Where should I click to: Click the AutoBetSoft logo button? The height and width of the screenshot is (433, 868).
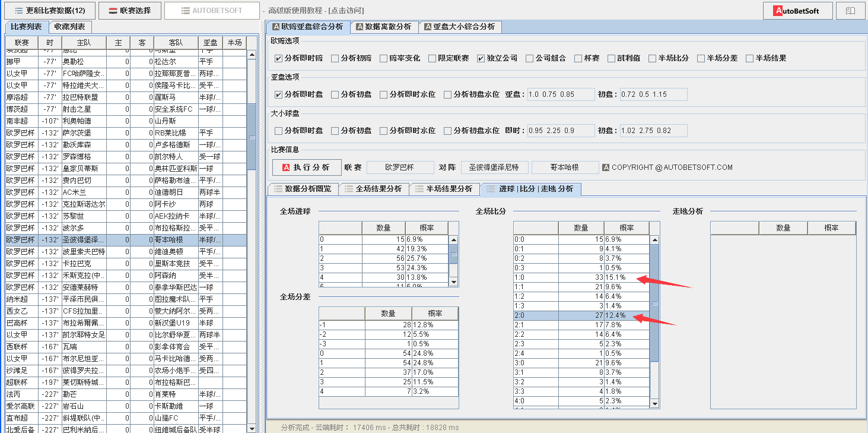point(797,11)
